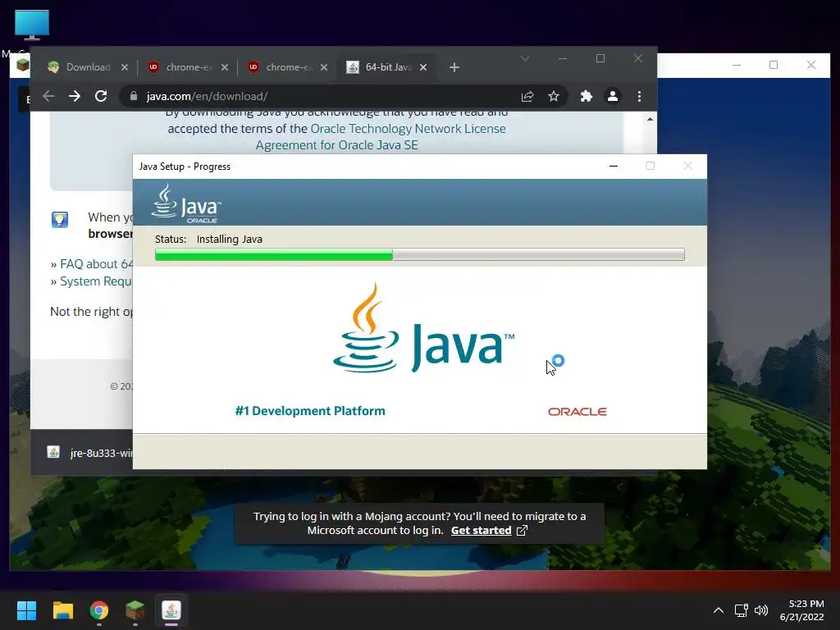Open the clock showing 5:23 PM
Image resolution: width=840 pixels, height=630 pixels.
click(802, 610)
